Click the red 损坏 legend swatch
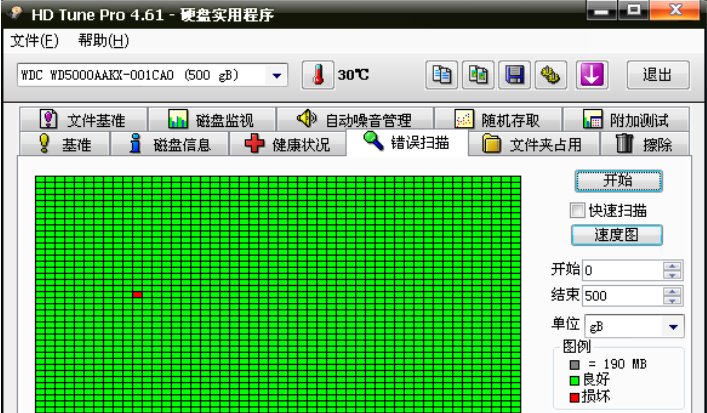This screenshot has height=413, width=707. pos(574,397)
